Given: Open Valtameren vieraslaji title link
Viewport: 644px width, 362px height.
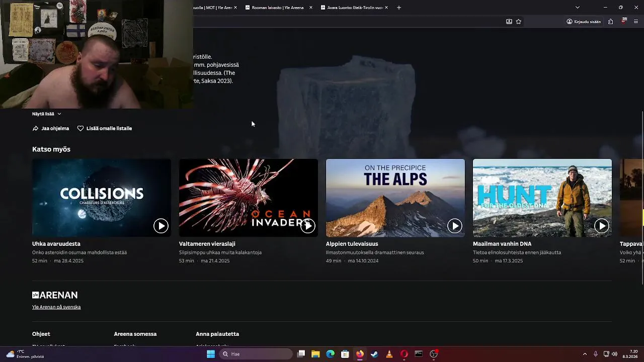Looking at the screenshot, I should point(207,244).
